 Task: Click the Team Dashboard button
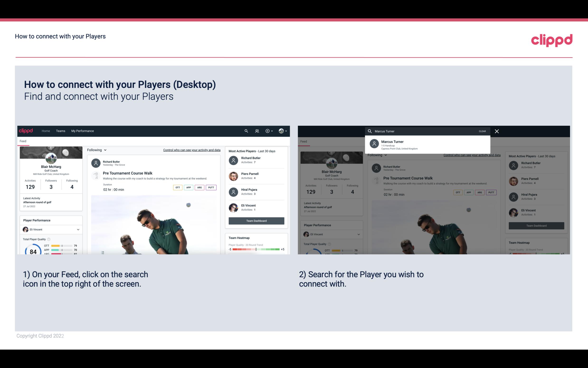pyautogui.click(x=256, y=221)
